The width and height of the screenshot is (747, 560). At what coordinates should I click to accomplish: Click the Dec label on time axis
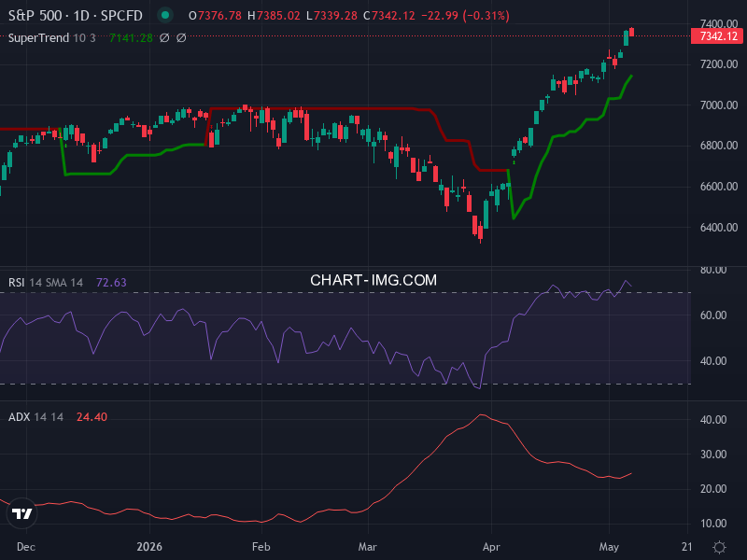(26, 547)
